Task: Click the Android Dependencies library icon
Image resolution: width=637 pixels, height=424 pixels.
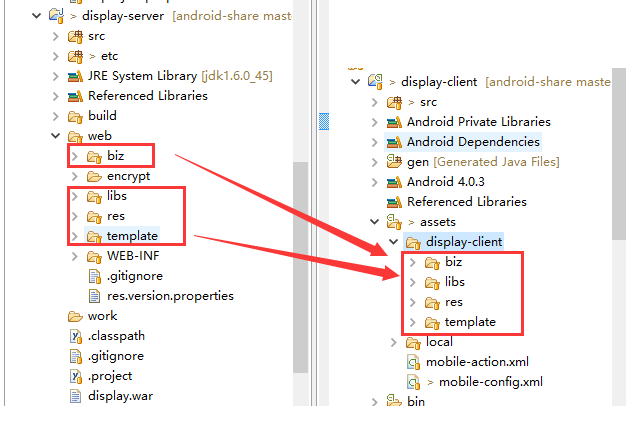Action: [x=394, y=142]
